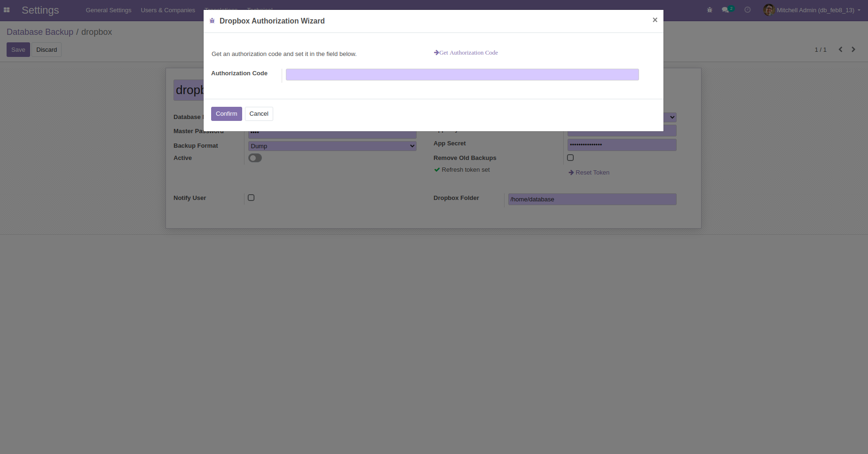Open the partially hidden dropdown at right edge
The width and height of the screenshot is (868, 454).
coord(670,117)
